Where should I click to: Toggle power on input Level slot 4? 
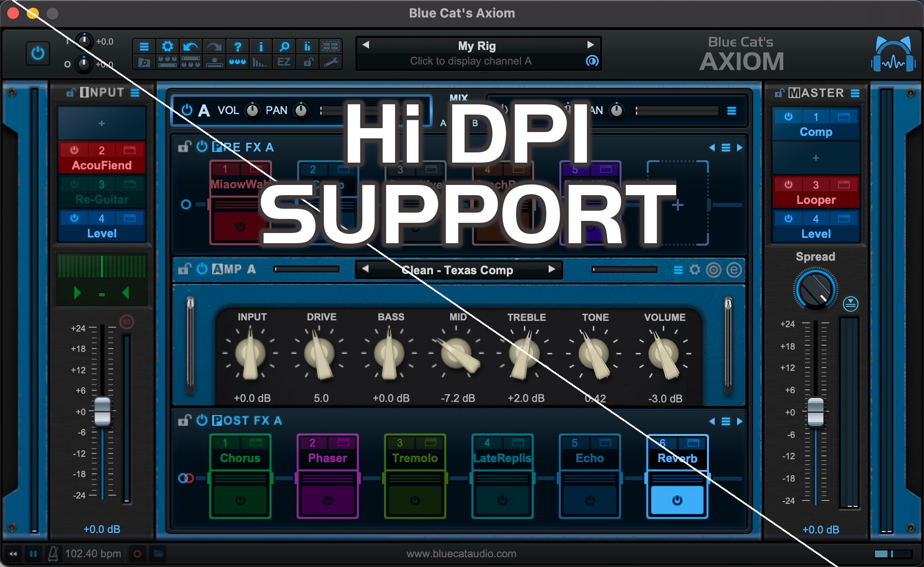click(x=74, y=218)
